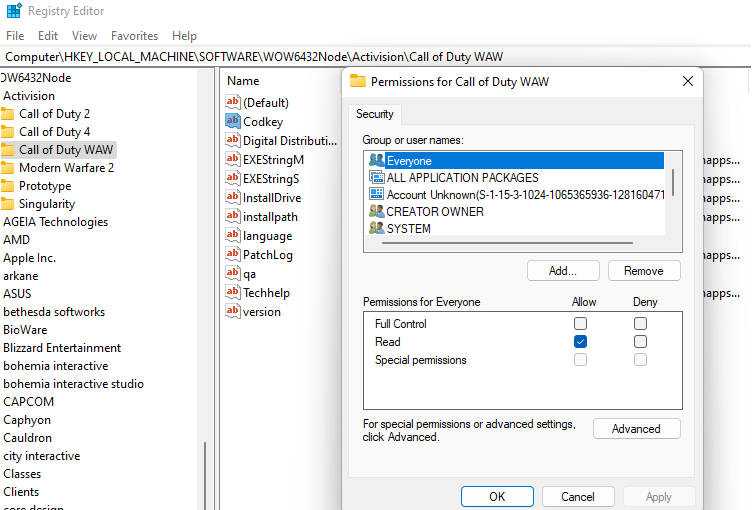
Task: Select the Apple Inc. registry key
Action: click(29, 258)
